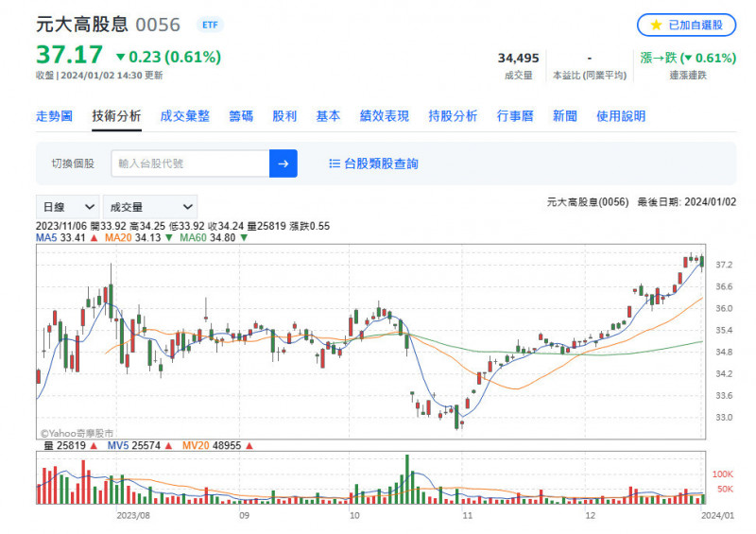
Task: Click the 2024/01 date axis label
Action: pos(717,515)
